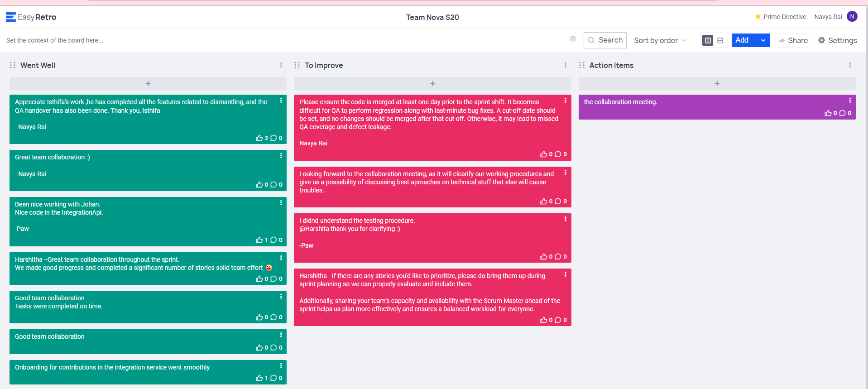868x389 pixels.
Task: Grab the Action Items column drag handle
Action: (x=582, y=65)
